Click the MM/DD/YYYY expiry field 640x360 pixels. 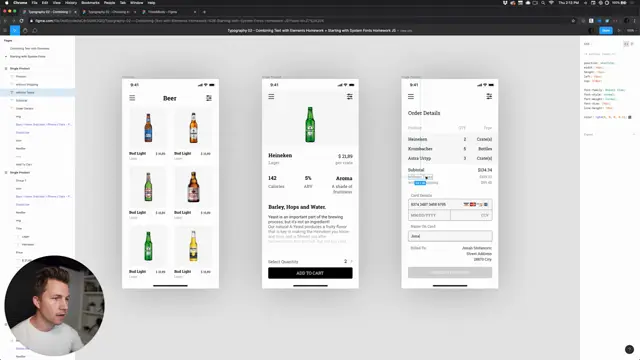(x=429, y=215)
